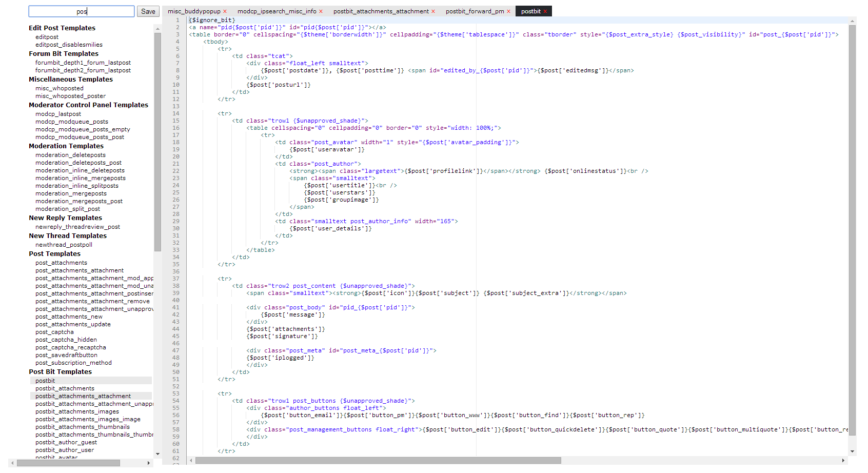Select the moderation_inline_mergeposts template
The image size is (868, 473).
tap(80, 178)
